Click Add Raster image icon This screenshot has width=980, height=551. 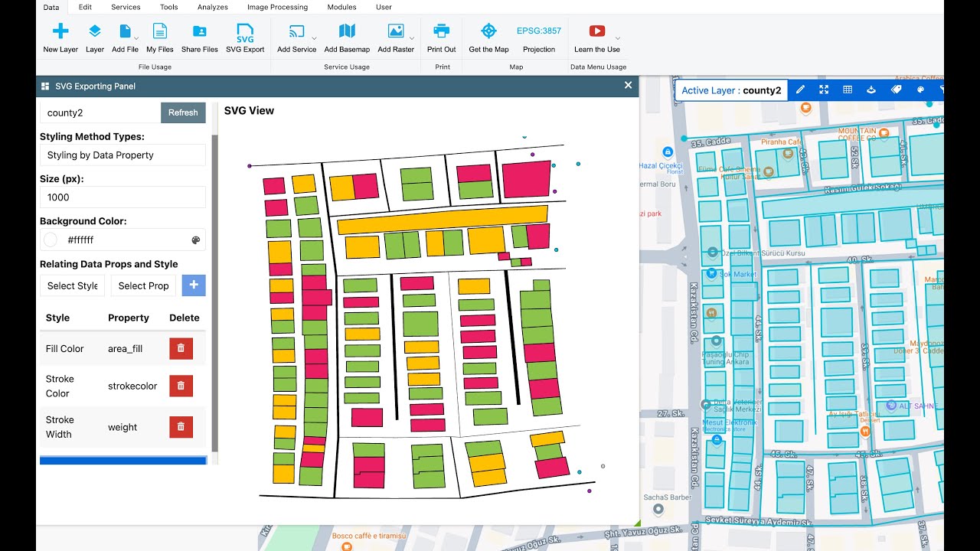pyautogui.click(x=396, y=31)
